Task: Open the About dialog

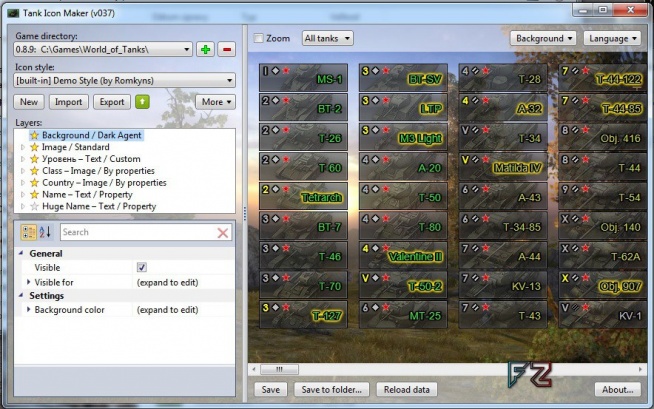Action: [618, 389]
